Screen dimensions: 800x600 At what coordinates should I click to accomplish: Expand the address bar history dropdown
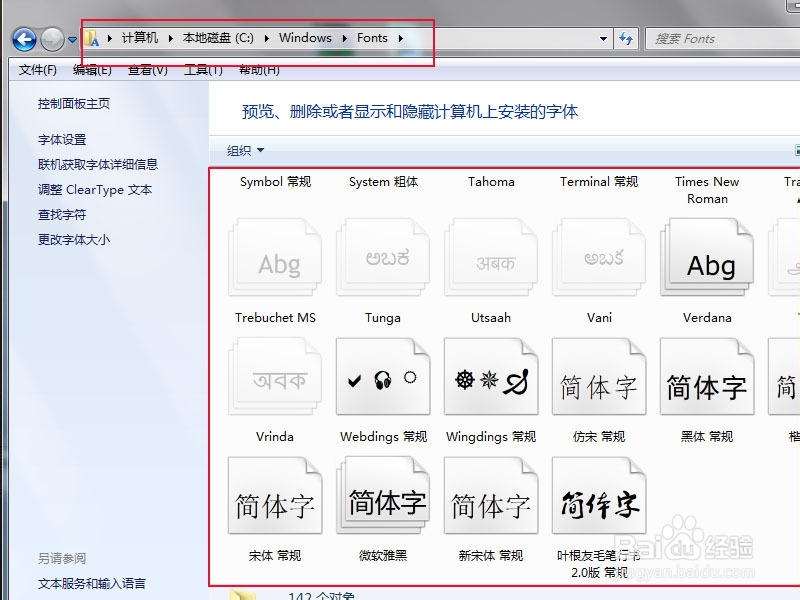(x=602, y=37)
